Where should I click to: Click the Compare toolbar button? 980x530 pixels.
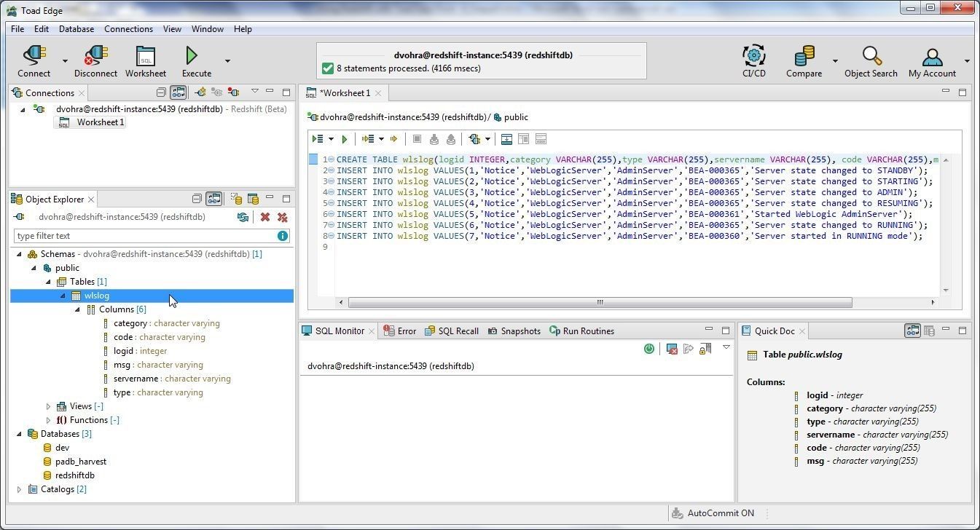tap(804, 62)
